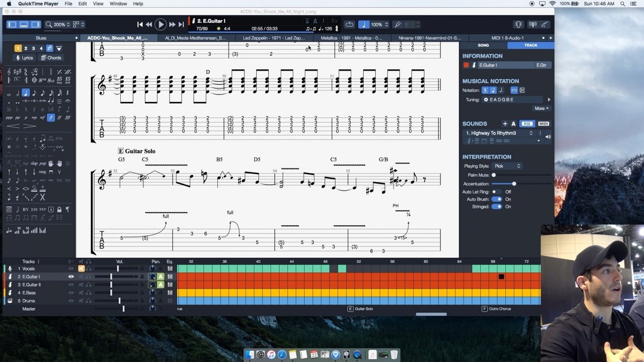Click the mixer icon for Vocals track
The height and width of the screenshot is (362, 644).
click(x=170, y=268)
